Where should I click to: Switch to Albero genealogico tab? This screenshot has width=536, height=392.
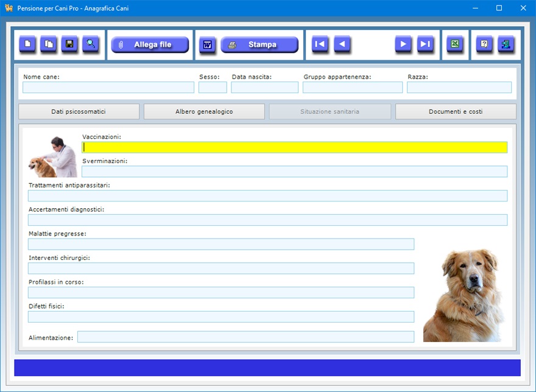tap(204, 111)
